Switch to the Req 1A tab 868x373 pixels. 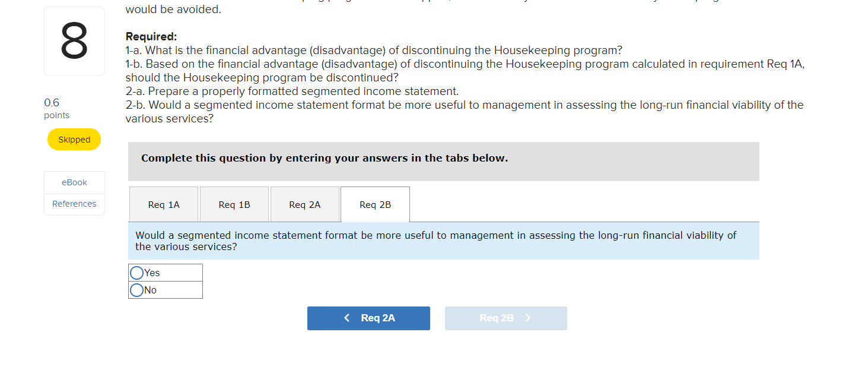[164, 204]
